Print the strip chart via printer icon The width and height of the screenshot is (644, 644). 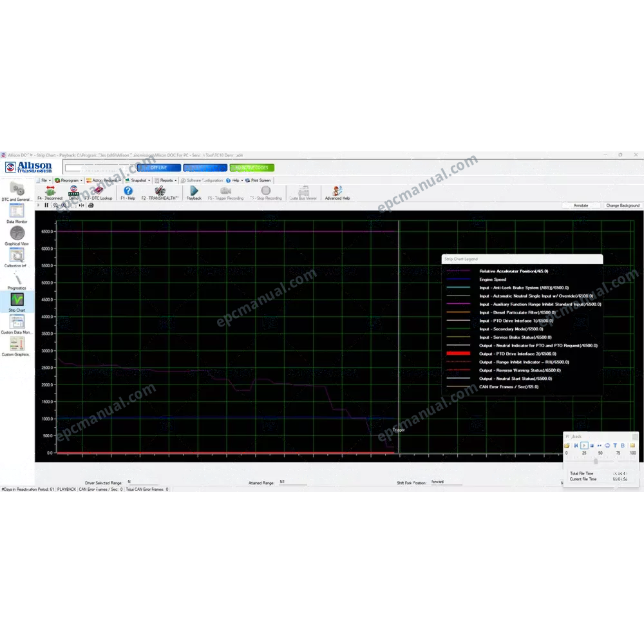pyautogui.click(x=91, y=205)
